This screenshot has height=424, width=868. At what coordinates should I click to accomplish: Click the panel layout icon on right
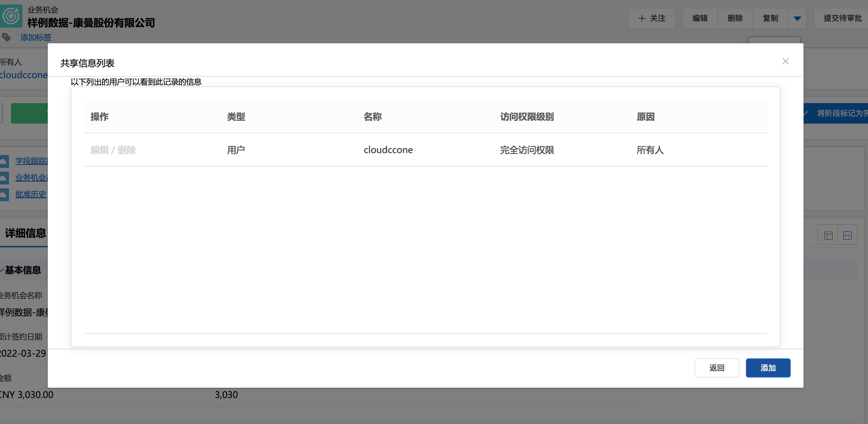tap(828, 235)
